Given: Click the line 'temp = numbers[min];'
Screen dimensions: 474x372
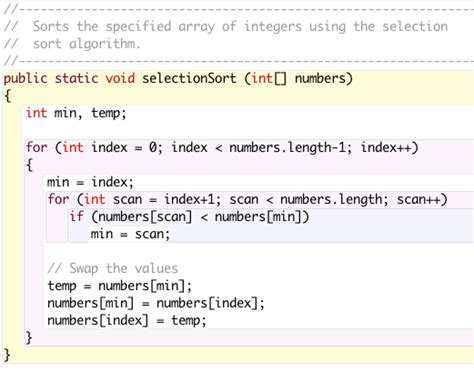Looking at the screenshot, I should tap(119, 286).
